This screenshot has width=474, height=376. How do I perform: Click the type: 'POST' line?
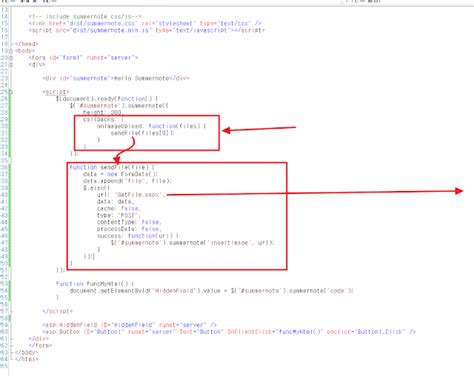pos(119,215)
